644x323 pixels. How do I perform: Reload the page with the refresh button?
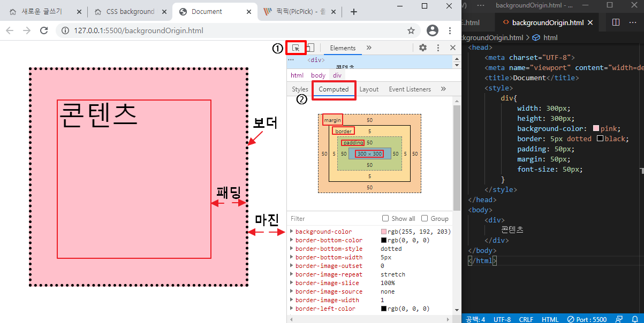(44, 30)
